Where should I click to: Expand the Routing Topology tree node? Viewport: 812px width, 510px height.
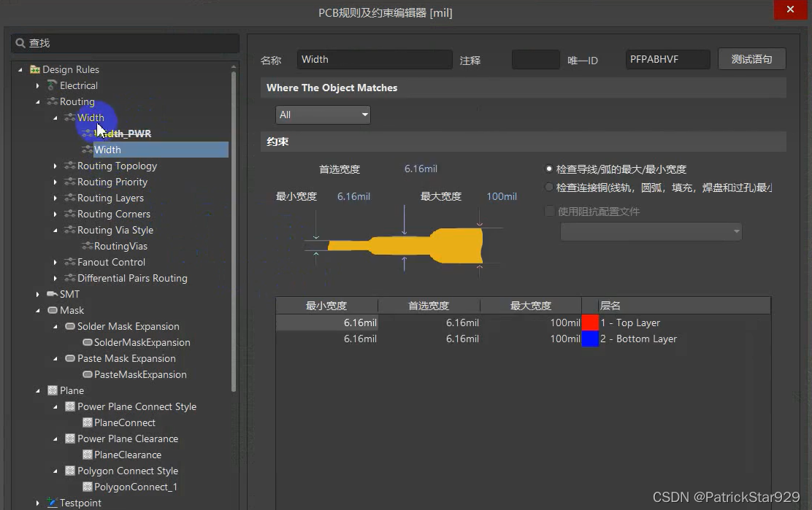coord(55,166)
